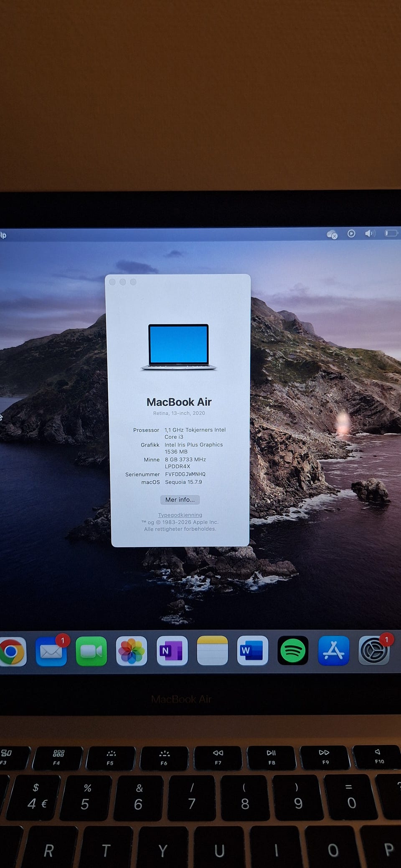401x868 pixels.
Task: Show battery status in the menu bar
Action: (x=391, y=233)
